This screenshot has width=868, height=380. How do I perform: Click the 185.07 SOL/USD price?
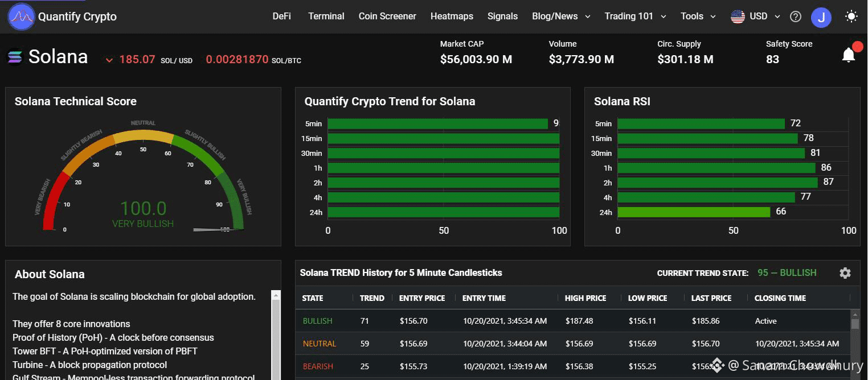[137, 59]
